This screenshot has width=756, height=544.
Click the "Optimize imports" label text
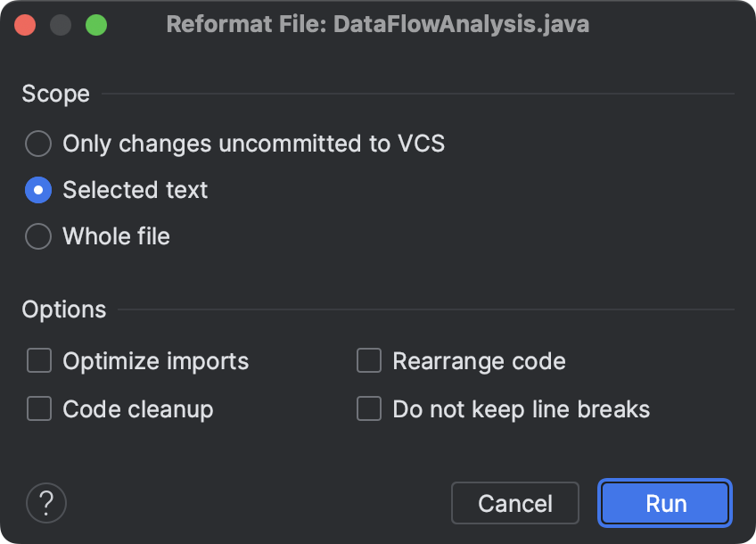(155, 360)
